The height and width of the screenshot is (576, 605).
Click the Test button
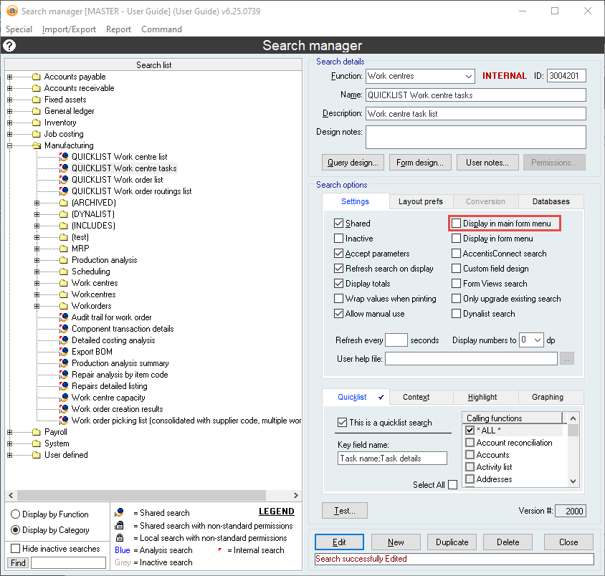coord(345,511)
